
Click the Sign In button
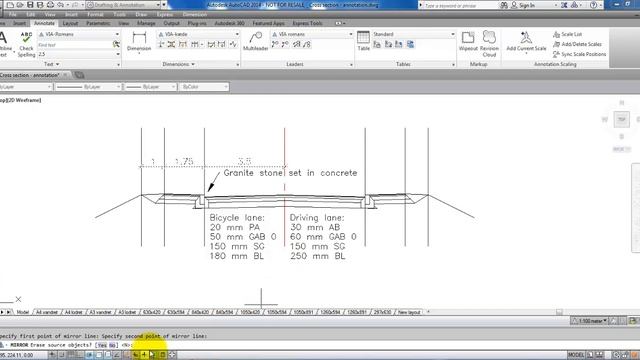(523, 5)
